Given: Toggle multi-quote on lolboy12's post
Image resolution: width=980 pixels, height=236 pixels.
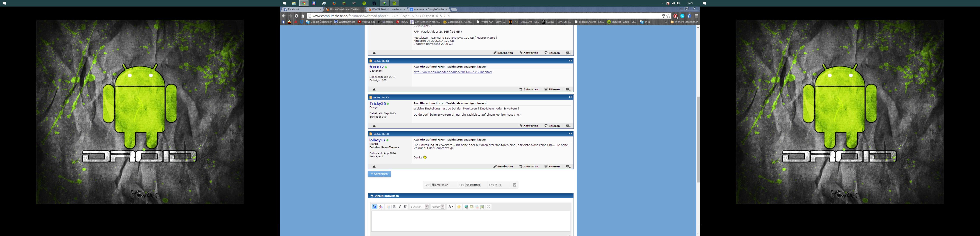Looking at the screenshot, I should [568, 167].
